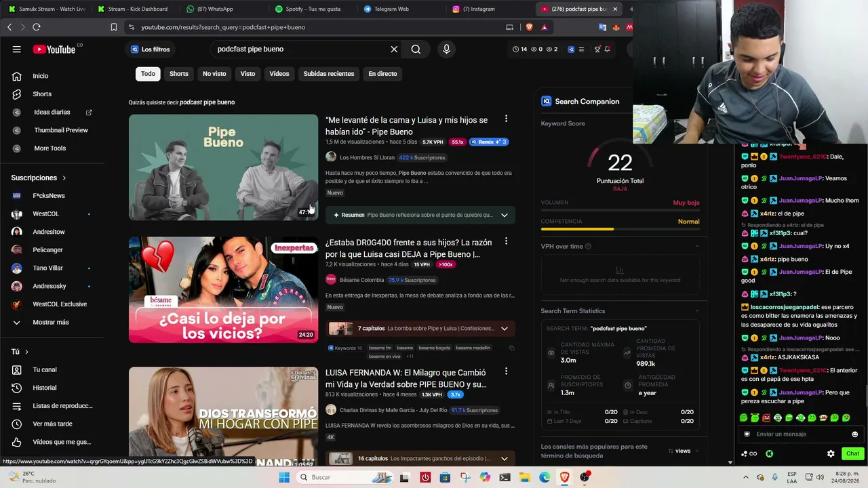Open the notification bell in extension bar
This screenshot has width=868, height=488.
(x=607, y=49)
